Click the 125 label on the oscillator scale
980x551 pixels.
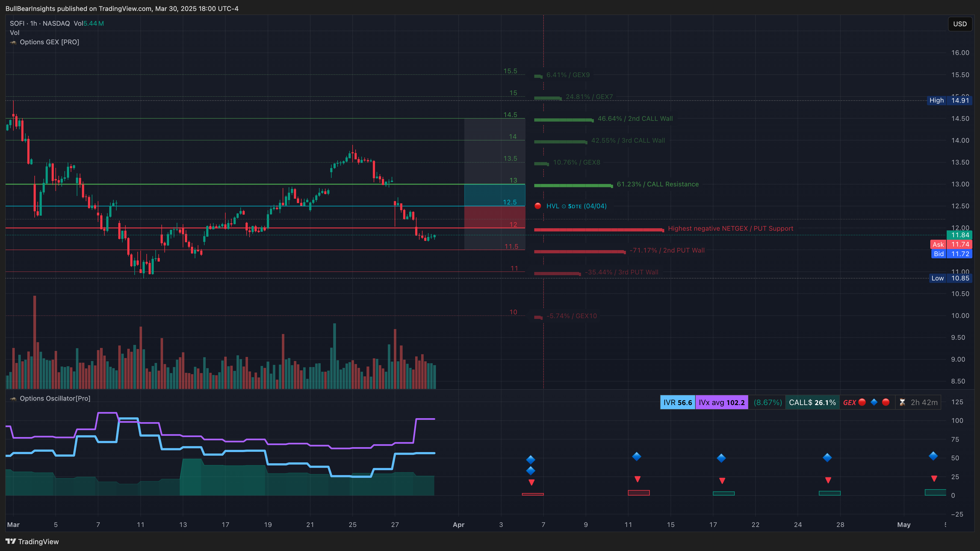click(957, 402)
